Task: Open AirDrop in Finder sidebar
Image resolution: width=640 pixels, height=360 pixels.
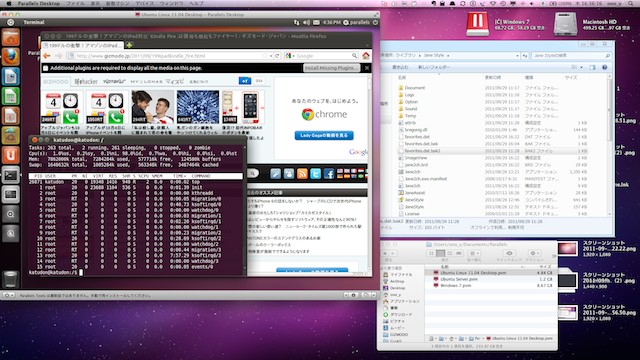Action: 397,281
